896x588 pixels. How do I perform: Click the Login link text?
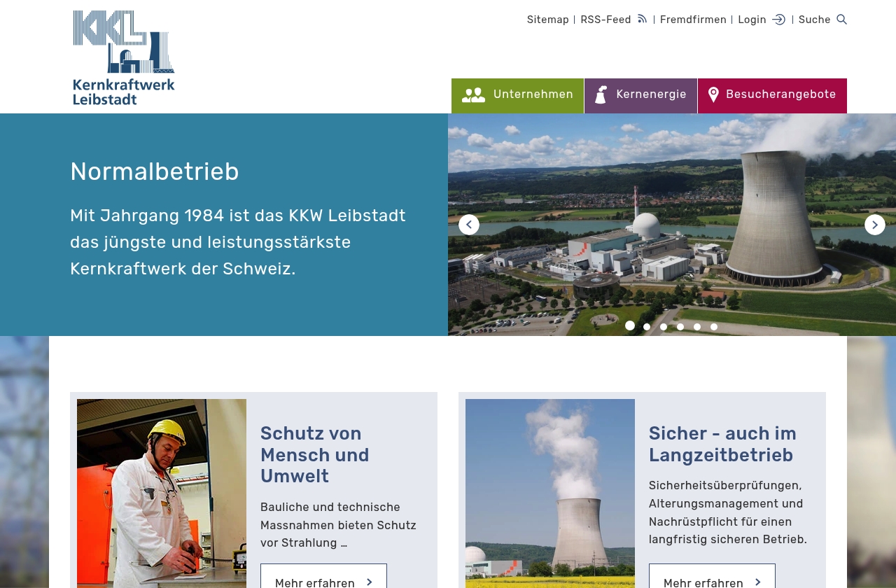coord(752,20)
